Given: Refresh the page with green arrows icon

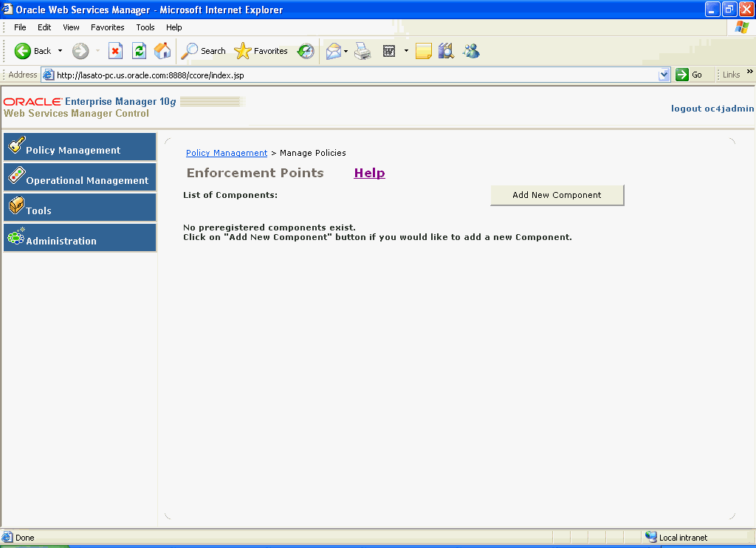Looking at the screenshot, I should pyautogui.click(x=139, y=51).
